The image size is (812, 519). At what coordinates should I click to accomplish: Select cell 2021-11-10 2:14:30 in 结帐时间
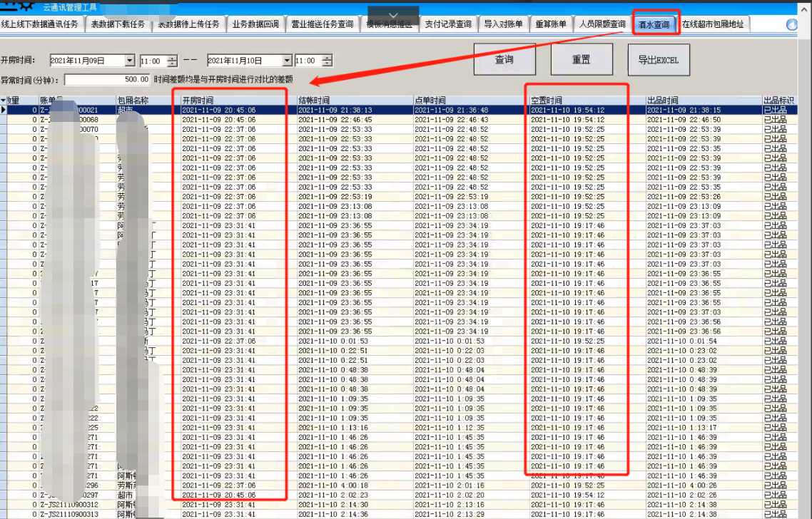tap(355, 505)
